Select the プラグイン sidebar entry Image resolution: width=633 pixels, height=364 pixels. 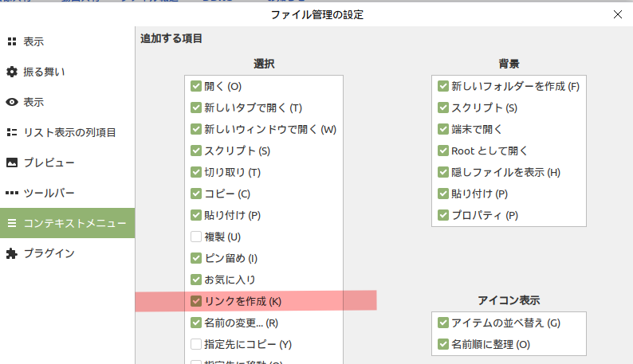pyautogui.click(x=49, y=253)
